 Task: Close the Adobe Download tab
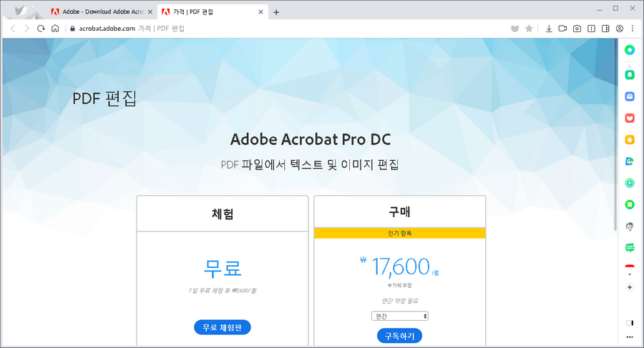[x=150, y=12]
